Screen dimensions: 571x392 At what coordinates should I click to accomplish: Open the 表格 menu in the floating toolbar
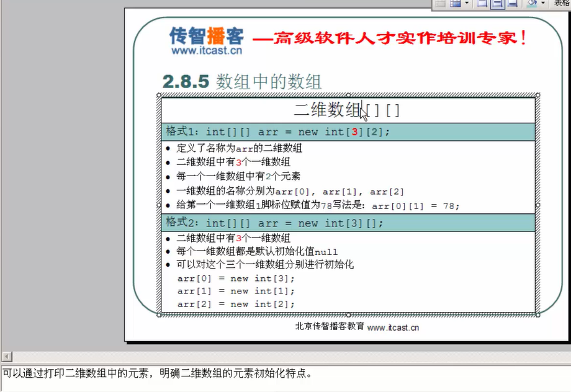(562, 3)
